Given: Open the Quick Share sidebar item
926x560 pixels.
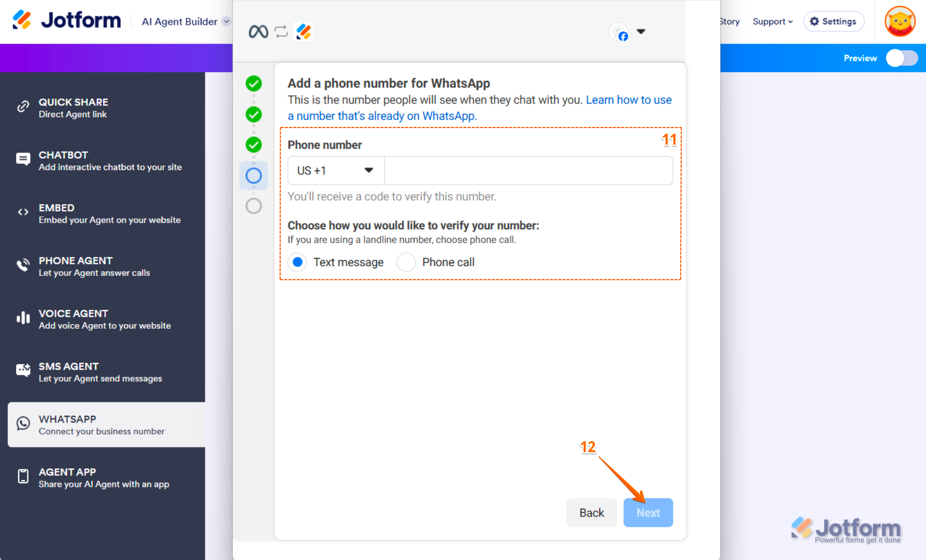Looking at the screenshot, I should point(106,108).
